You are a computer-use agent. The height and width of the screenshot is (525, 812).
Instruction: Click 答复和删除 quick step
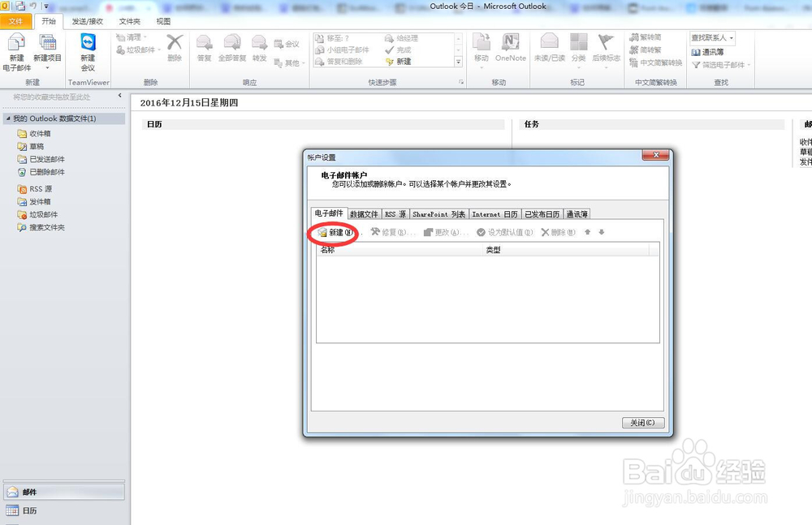[x=339, y=61]
